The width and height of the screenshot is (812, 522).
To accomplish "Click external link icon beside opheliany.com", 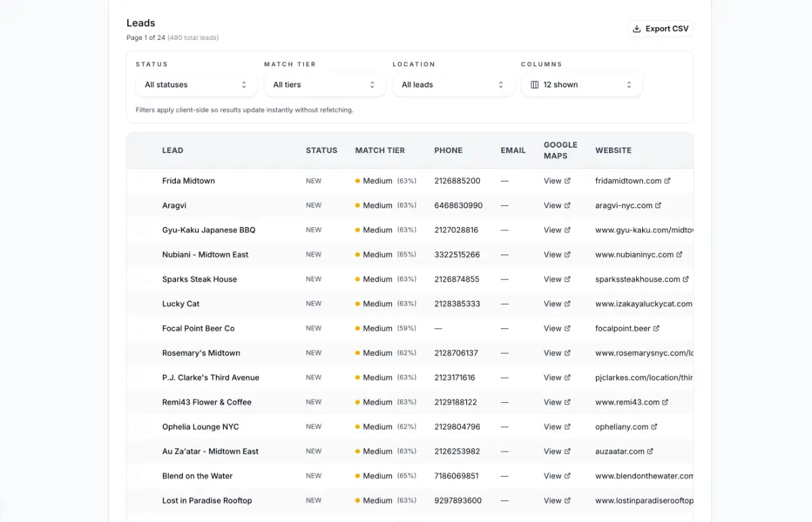I will point(654,427).
